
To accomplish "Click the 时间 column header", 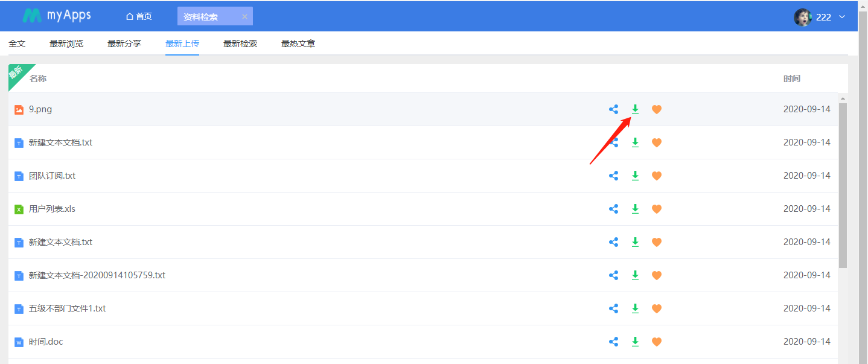I will pos(792,78).
